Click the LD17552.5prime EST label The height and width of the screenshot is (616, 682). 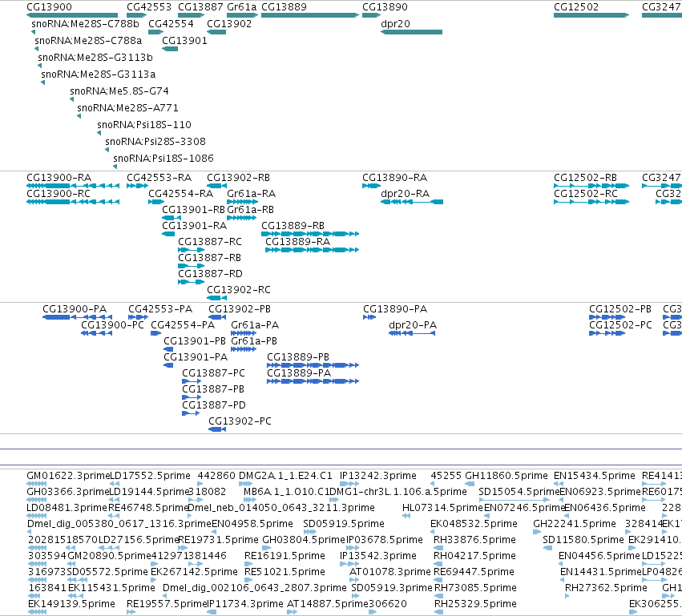151,476
